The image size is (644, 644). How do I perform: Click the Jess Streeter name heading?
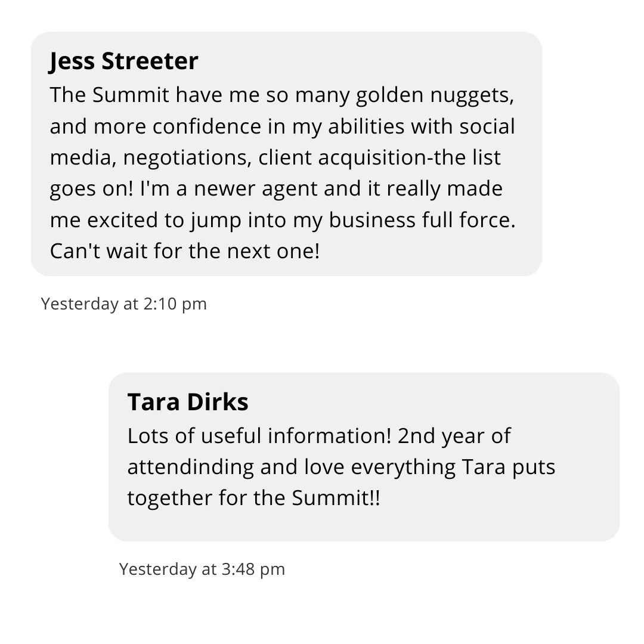pyautogui.click(x=123, y=61)
